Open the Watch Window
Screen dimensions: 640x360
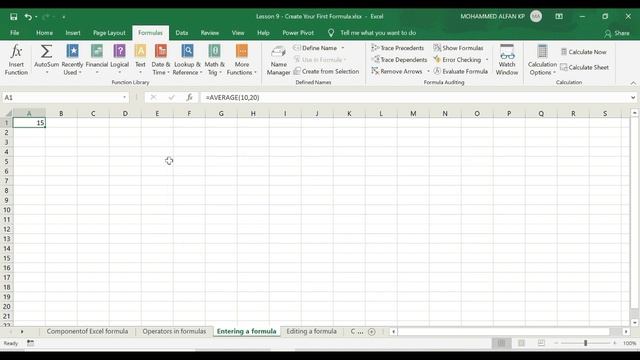coord(507,60)
